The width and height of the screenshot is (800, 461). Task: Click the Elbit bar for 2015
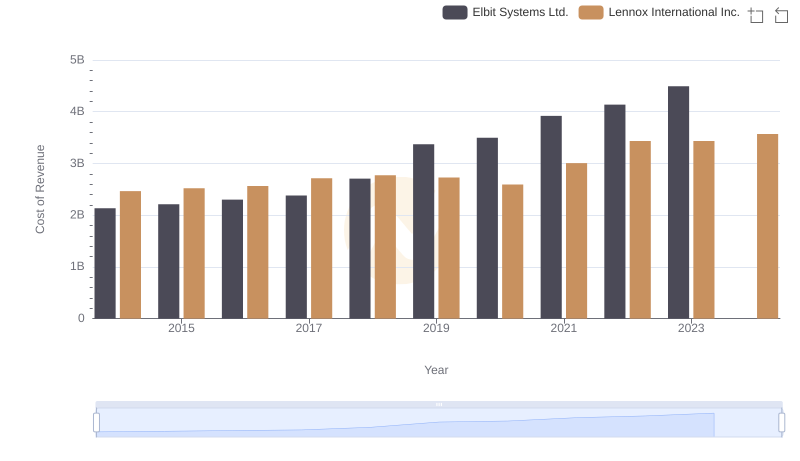169,262
